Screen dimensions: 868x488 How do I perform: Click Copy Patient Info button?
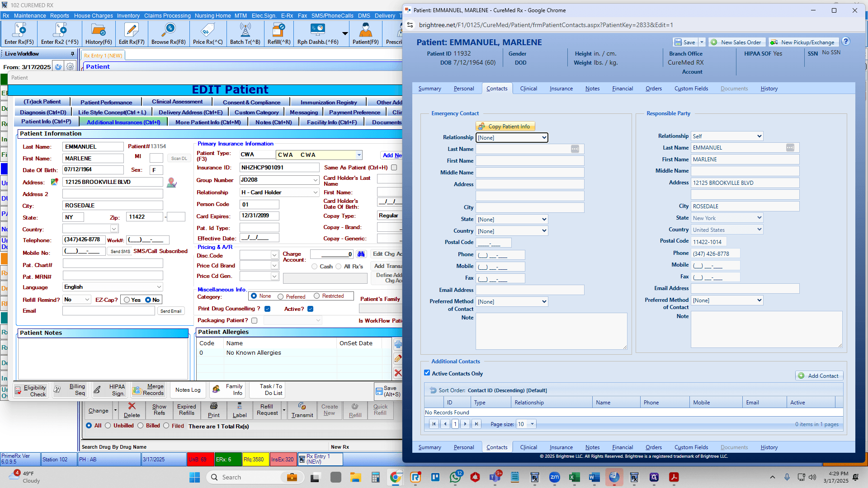point(505,127)
